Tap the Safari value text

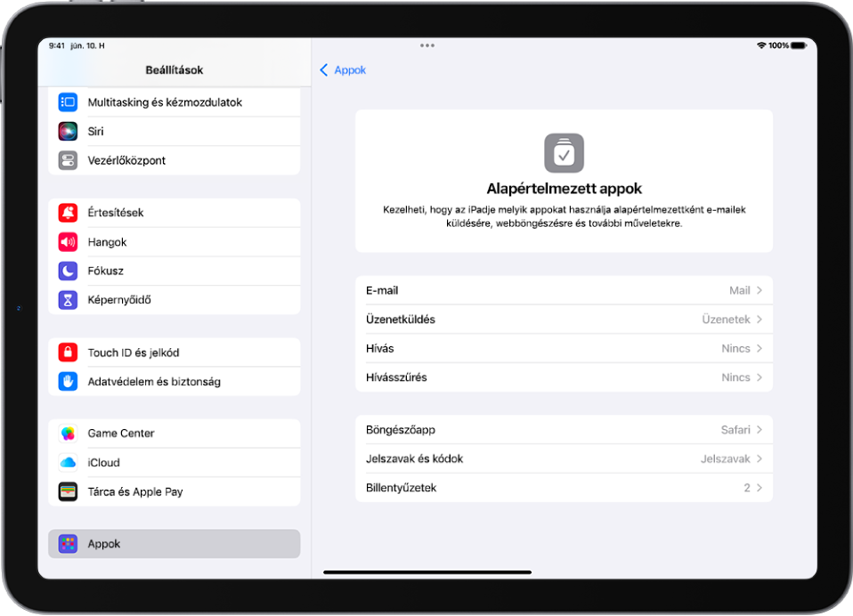tap(735, 430)
